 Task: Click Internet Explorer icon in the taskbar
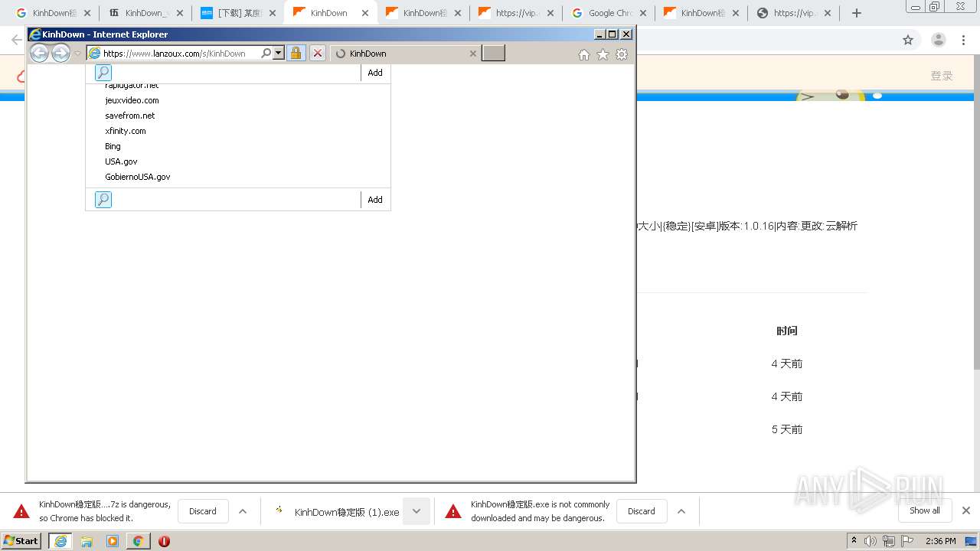pos(60,541)
